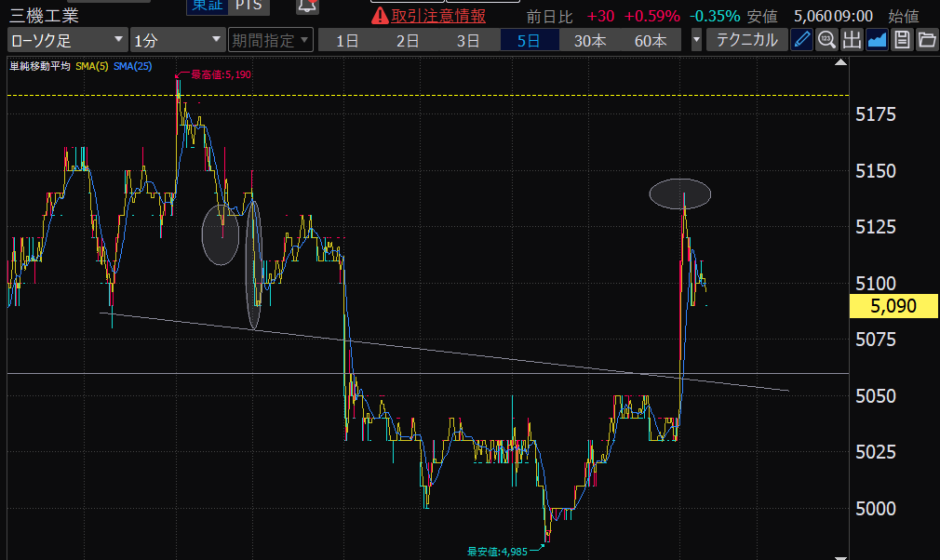This screenshot has width=940, height=560.
Task: Open saved settings with the folder icon
Action: pos(926,40)
